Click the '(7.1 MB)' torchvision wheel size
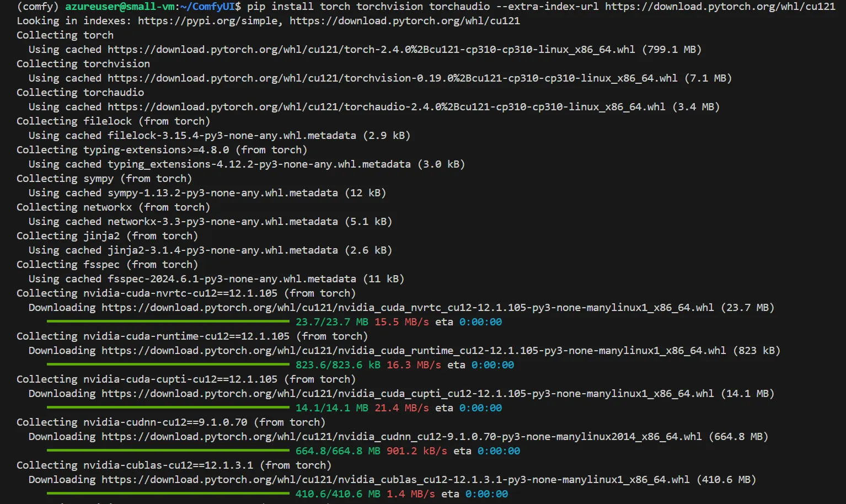This screenshot has width=846, height=504. 708,78
